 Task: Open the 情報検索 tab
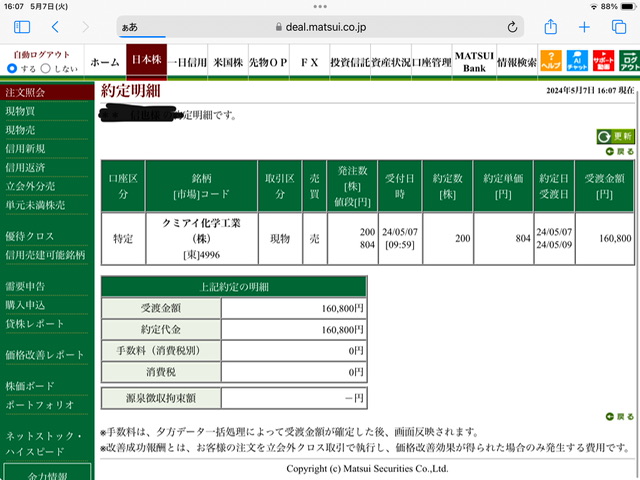(517, 62)
